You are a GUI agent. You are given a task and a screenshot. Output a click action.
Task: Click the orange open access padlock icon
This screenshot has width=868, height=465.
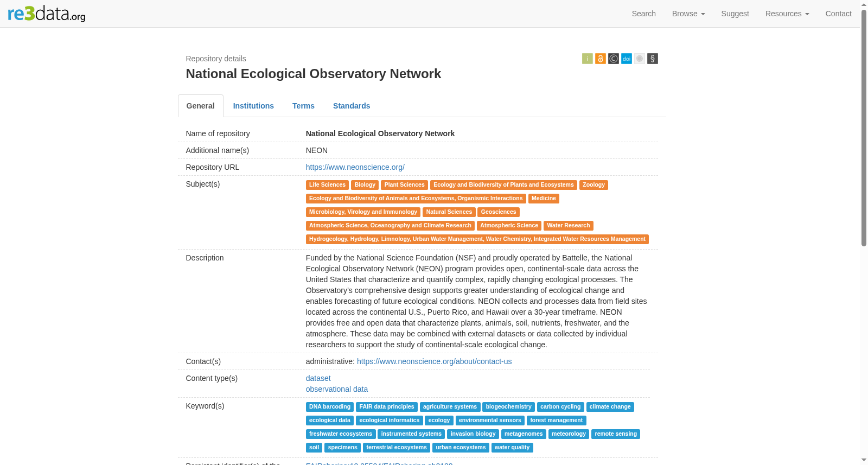point(600,59)
